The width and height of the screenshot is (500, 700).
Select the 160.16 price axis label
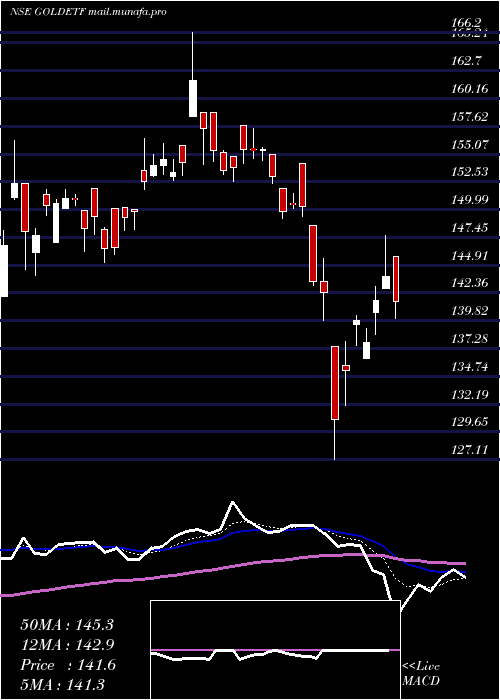(x=469, y=89)
